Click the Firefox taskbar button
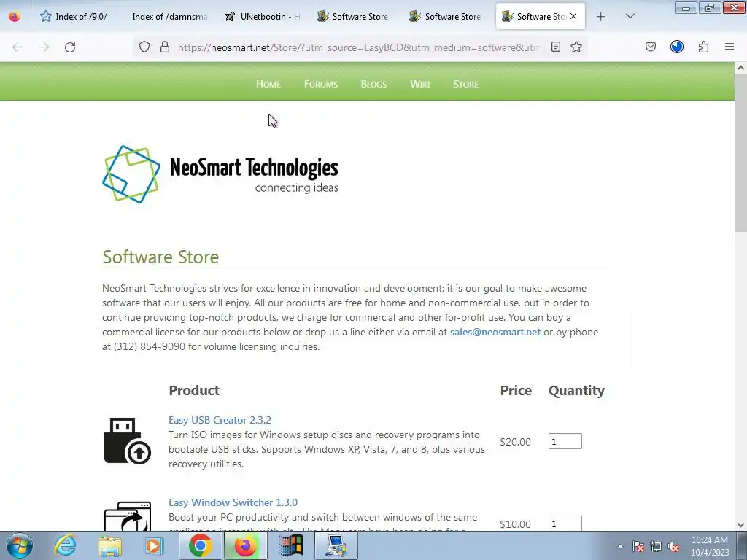The image size is (747, 560). click(x=245, y=545)
